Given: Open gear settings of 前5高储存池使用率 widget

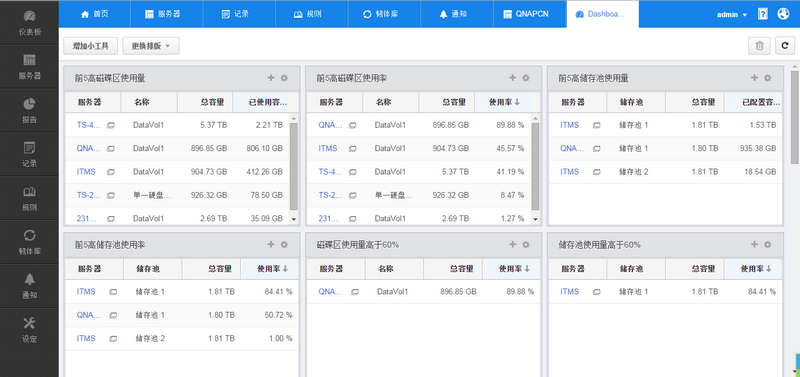Looking at the screenshot, I should [x=284, y=245].
